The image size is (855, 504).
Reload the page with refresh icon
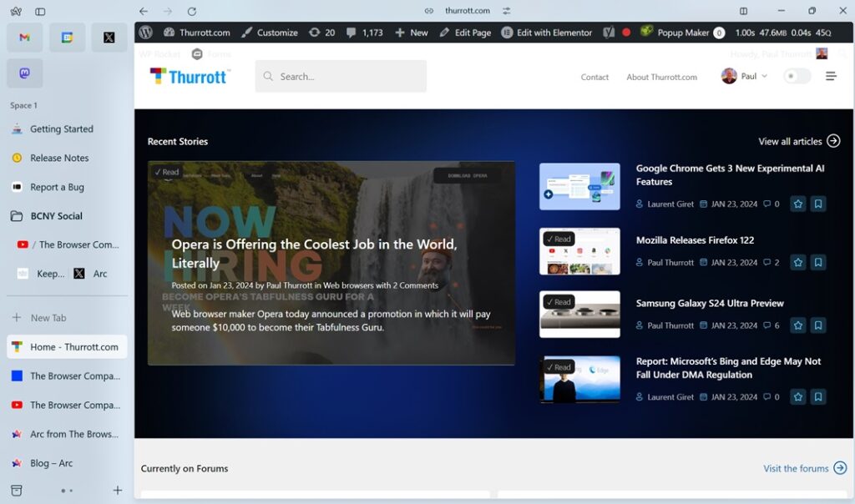point(192,11)
